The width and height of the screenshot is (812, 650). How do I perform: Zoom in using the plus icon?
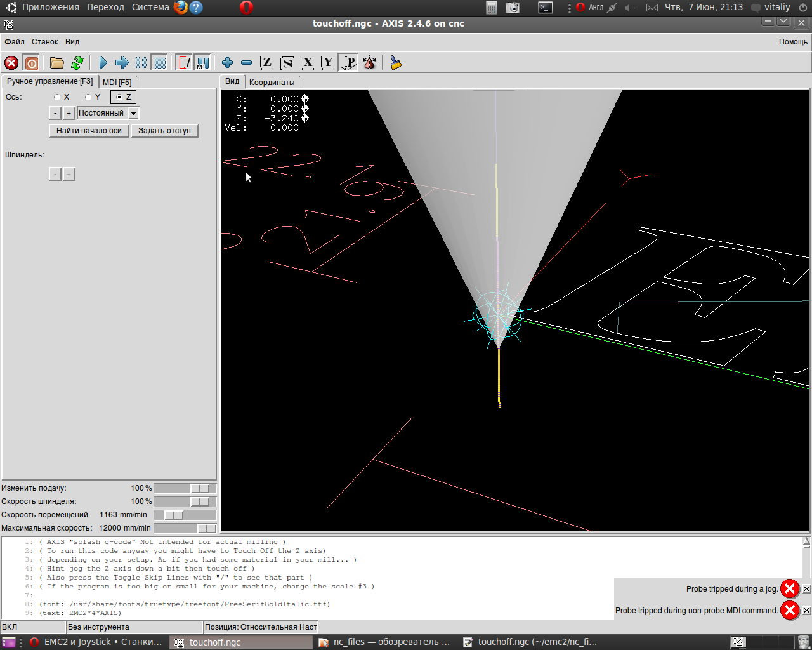click(227, 63)
